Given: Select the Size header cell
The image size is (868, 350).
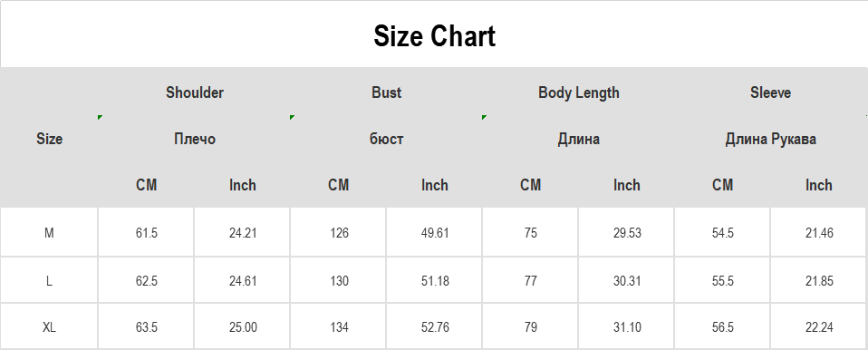Looking at the screenshot, I should [x=49, y=139].
